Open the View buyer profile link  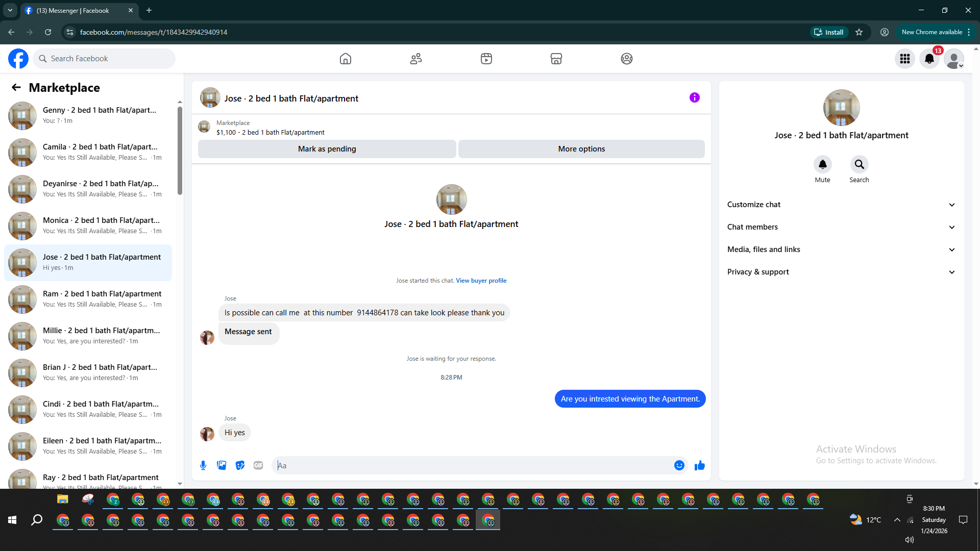481,281
